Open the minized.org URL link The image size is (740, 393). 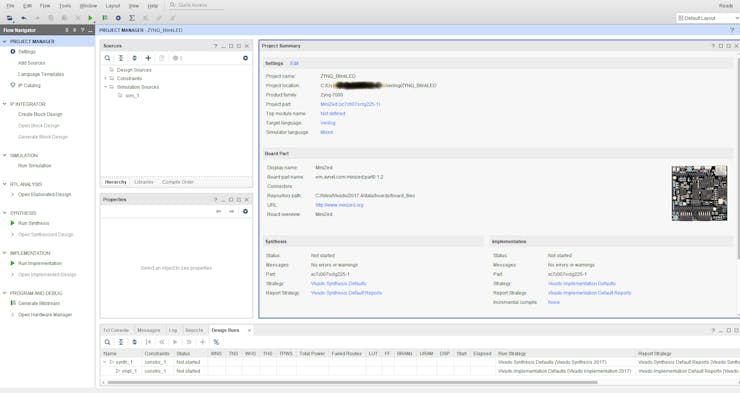(339, 205)
